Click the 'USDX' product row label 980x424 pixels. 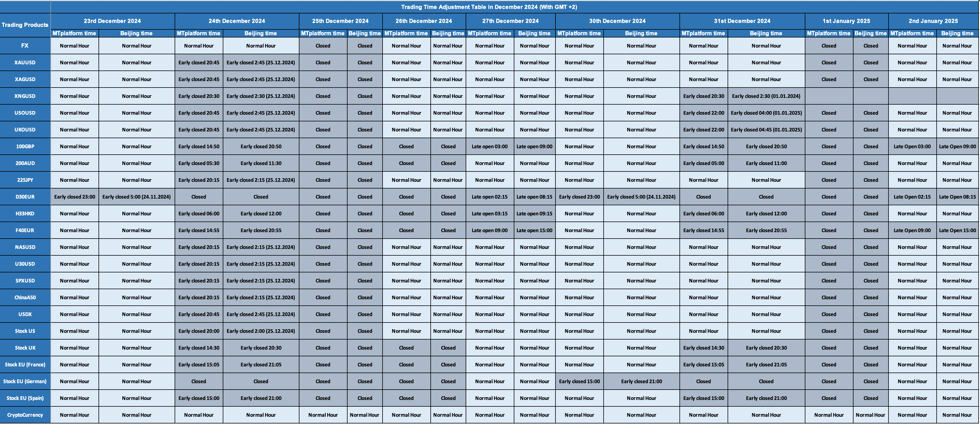pos(25,314)
